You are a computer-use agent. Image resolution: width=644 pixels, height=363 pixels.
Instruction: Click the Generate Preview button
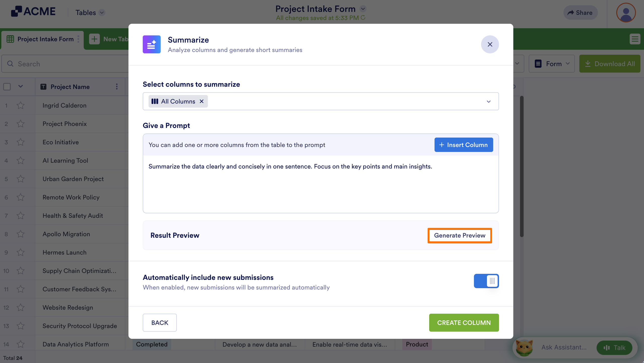(x=460, y=235)
